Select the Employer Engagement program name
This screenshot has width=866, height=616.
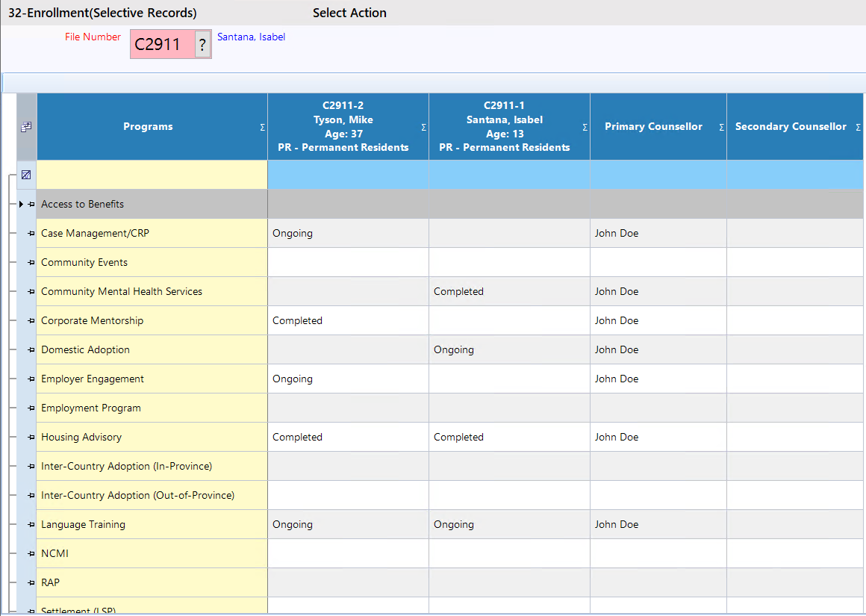93,379
